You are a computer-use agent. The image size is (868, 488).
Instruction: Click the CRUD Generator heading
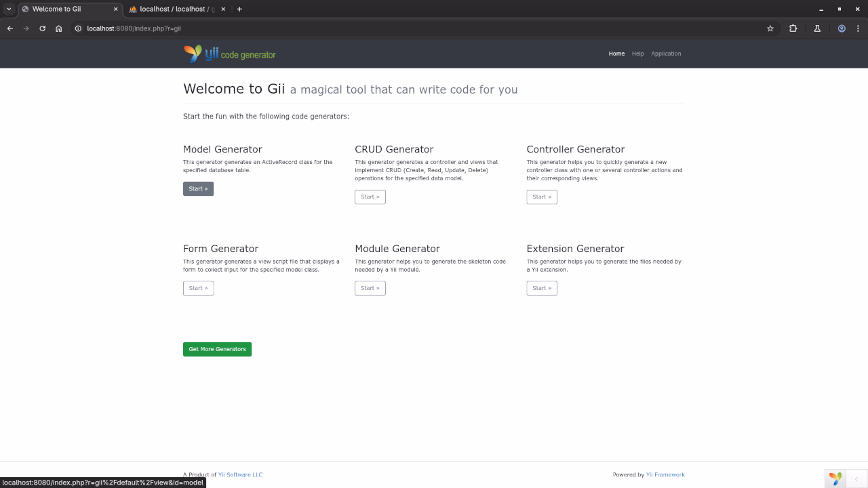(x=394, y=149)
